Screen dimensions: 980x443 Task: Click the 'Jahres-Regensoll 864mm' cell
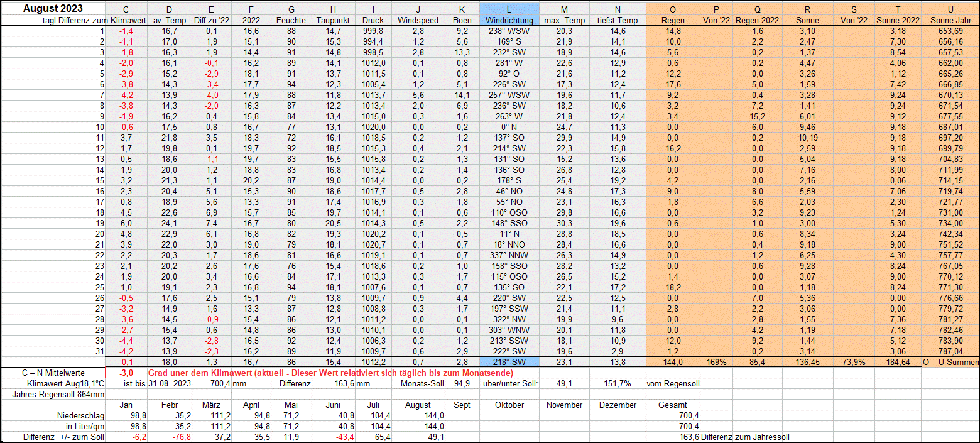tap(53, 394)
